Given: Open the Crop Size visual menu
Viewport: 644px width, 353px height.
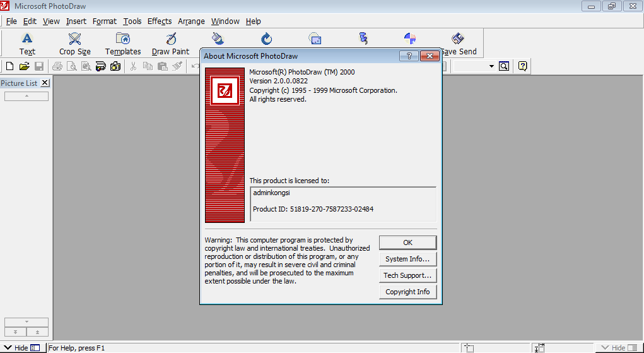Looking at the screenshot, I should coord(75,44).
